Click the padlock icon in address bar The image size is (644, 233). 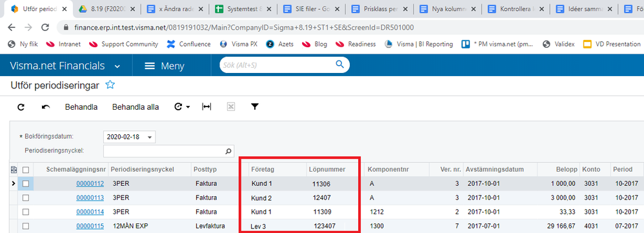[x=66, y=28]
